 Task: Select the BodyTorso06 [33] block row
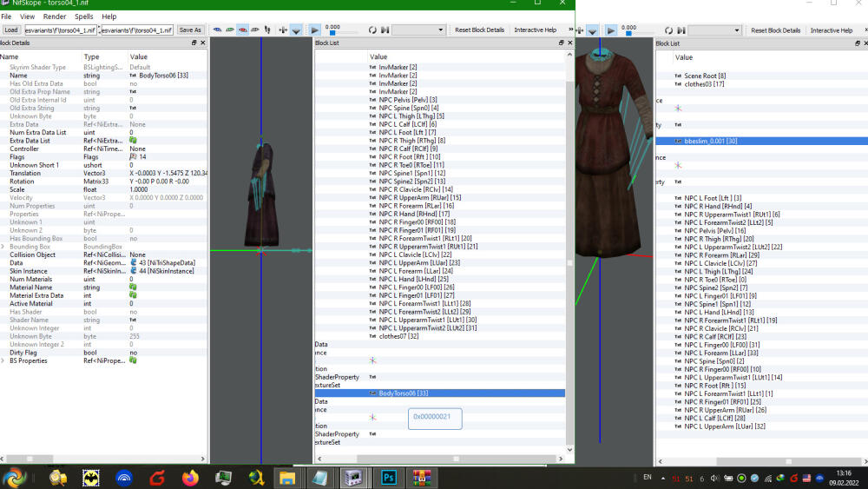click(440, 393)
